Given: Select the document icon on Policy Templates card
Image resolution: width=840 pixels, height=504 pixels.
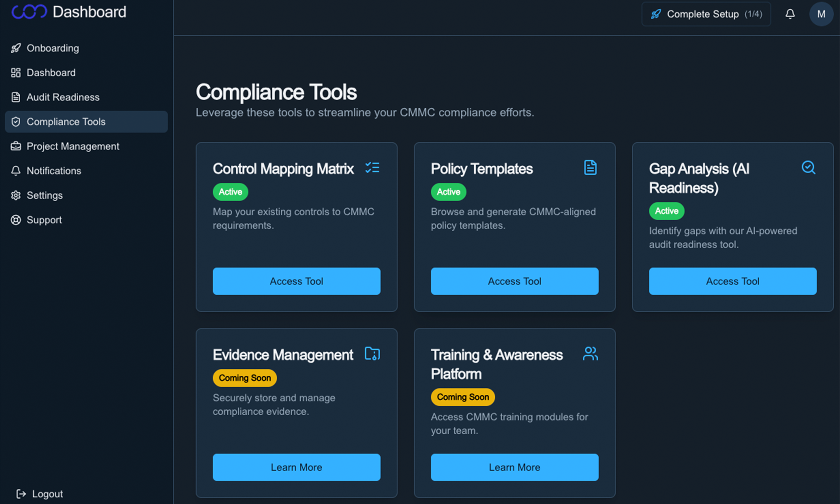Looking at the screenshot, I should [x=591, y=167].
